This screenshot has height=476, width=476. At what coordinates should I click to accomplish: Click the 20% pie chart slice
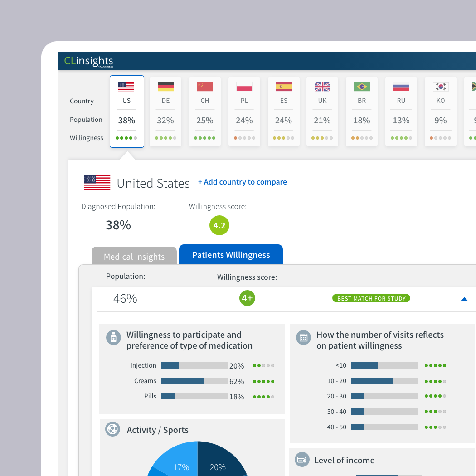point(219,461)
